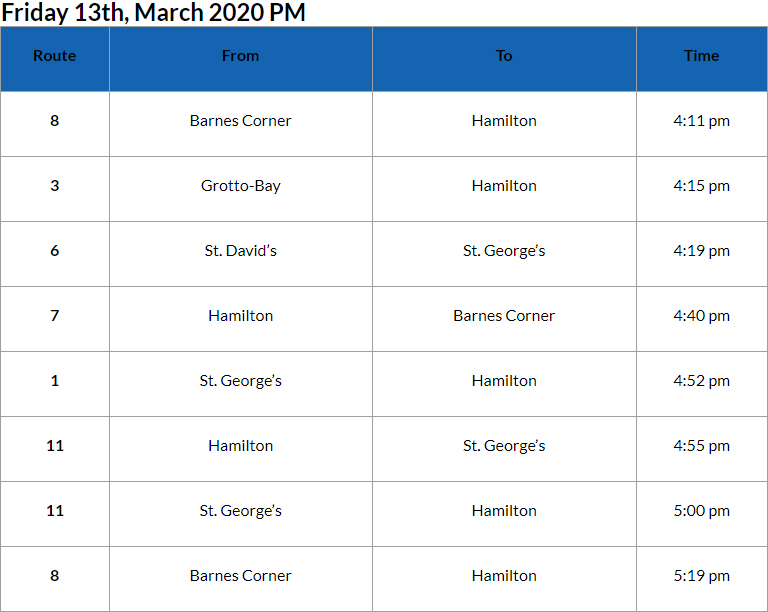Click the 4:19 pm time cell

pyautogui.click(x=701, y=251)
